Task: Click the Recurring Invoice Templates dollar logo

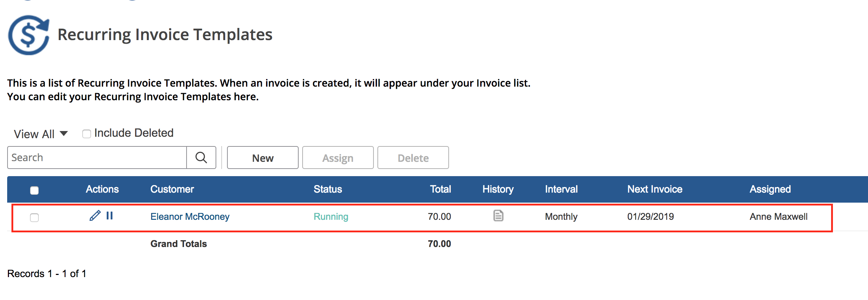Action: click(29, 35)
